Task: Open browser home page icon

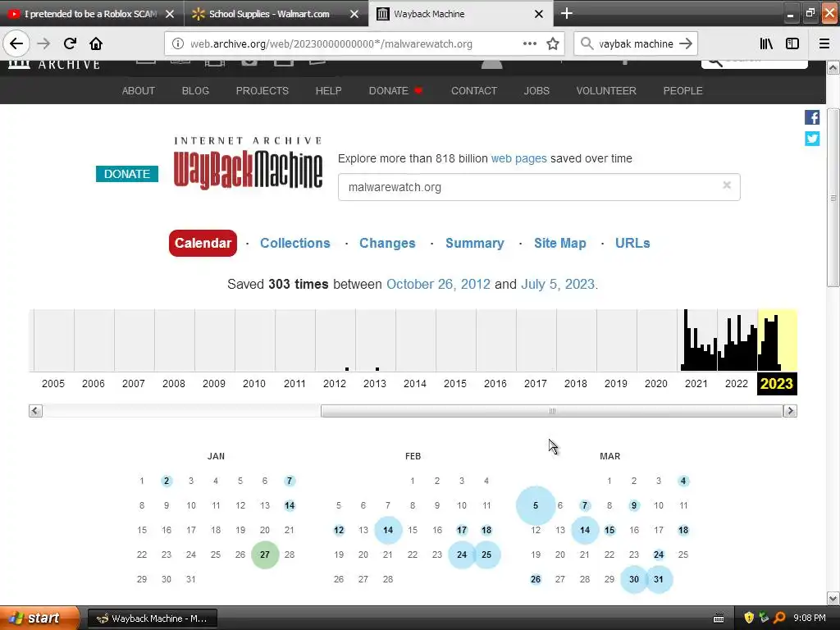Action: point(96,43)
